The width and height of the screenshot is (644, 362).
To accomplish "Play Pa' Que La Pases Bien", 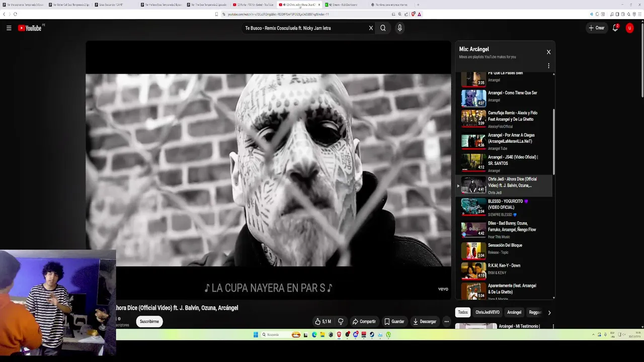I will tap(507, 78).
